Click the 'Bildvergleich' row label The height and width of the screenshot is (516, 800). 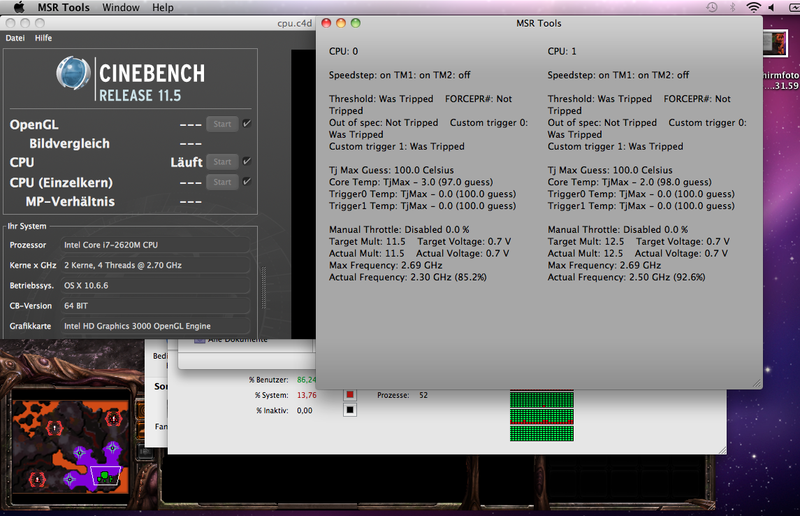[69, 143]
